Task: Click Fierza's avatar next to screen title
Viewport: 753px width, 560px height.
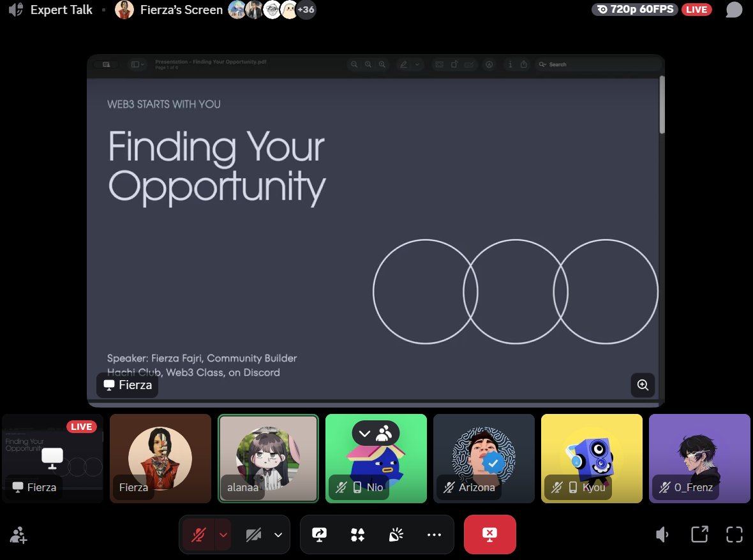Action: click(124, 10)
